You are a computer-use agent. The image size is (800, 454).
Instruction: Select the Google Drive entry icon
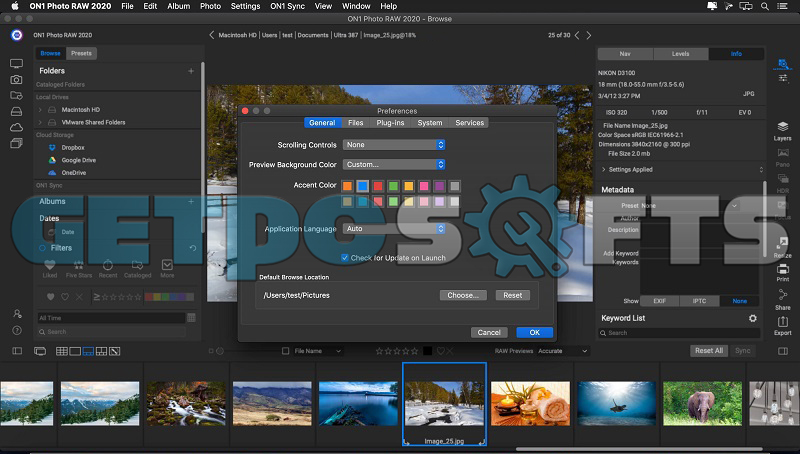tap(52, 160)
